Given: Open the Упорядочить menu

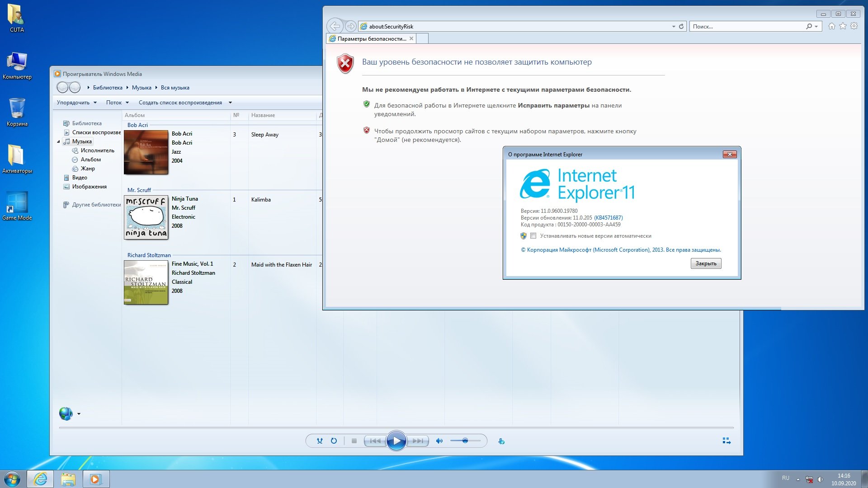Looking at the screenshot, I should pyautogui.click(x=76, y=103).
